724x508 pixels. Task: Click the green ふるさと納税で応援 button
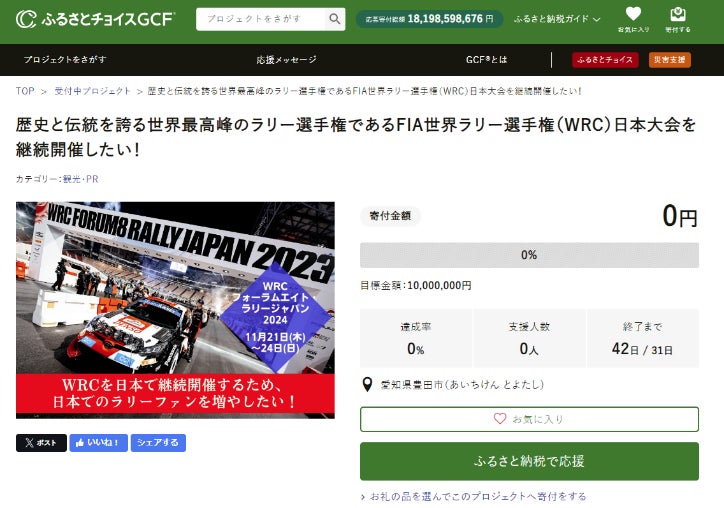click(x=529, y=461)
